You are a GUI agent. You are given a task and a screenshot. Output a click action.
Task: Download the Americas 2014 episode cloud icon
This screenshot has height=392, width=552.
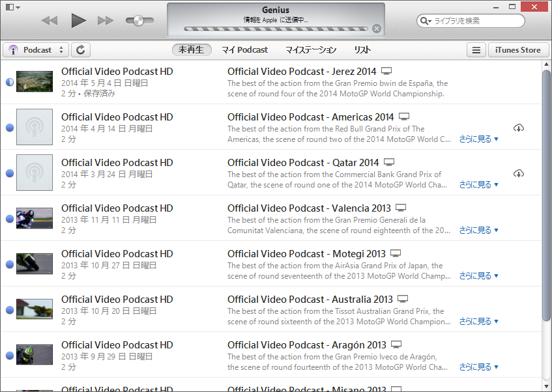click(x=519, y=128)
